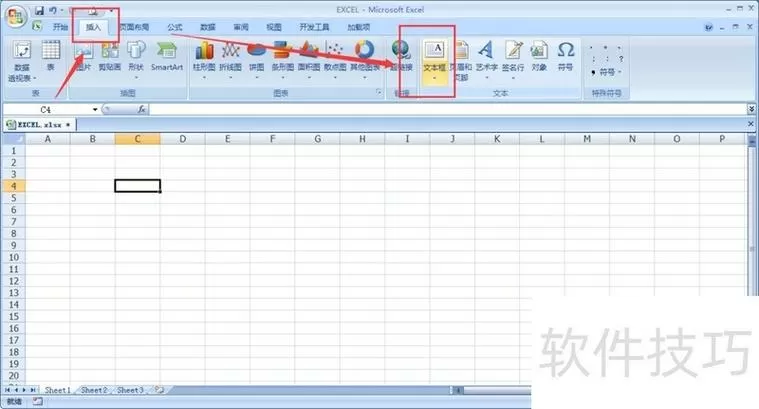Image resolution: width=759 pixels, height=409 pixels.
Task: Select column header C
Action: (x=137, y=139)
